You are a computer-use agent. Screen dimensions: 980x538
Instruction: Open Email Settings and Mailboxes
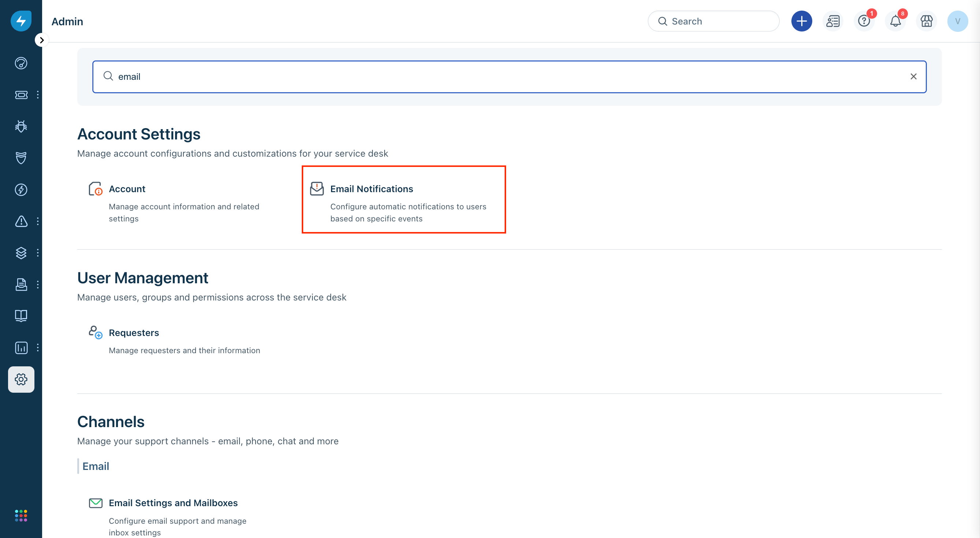[173, 502]
